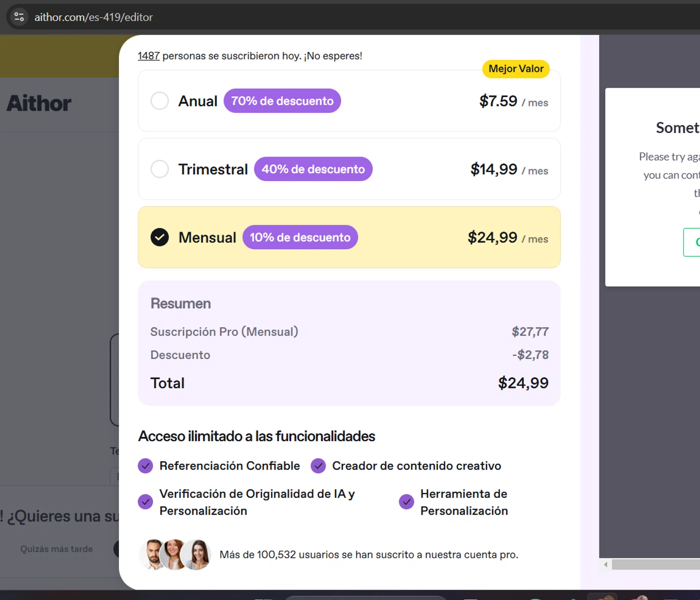Screen dimensions: 700x600
Task: Click the middle woman user avatar
Action: click(174, 555)
